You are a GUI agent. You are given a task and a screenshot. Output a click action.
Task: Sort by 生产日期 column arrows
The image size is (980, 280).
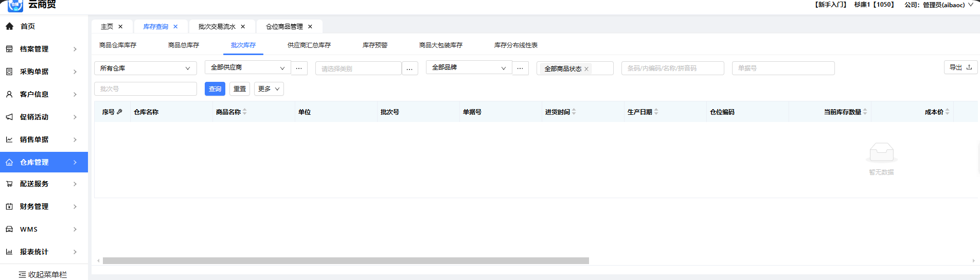656,112
